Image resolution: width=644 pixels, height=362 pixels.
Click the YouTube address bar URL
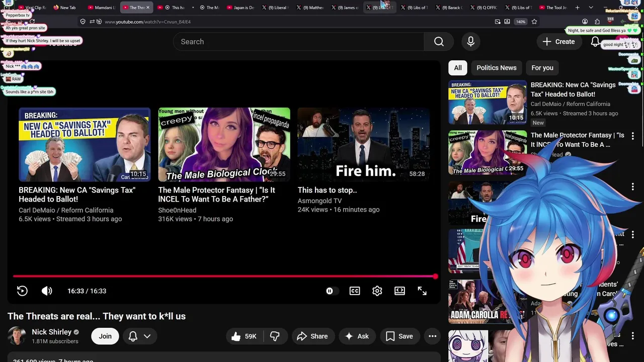coord(147,22)
